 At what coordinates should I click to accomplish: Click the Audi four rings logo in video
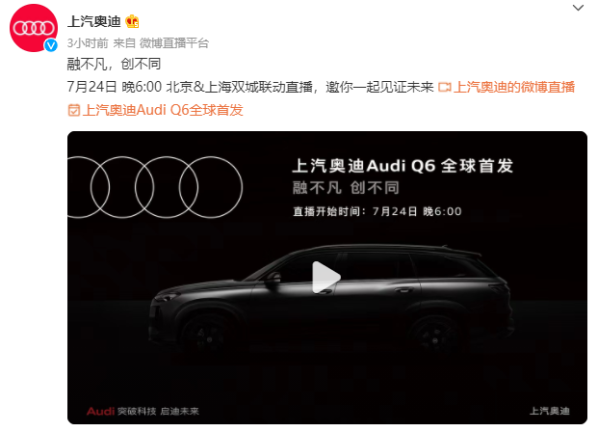coord(155,187)
